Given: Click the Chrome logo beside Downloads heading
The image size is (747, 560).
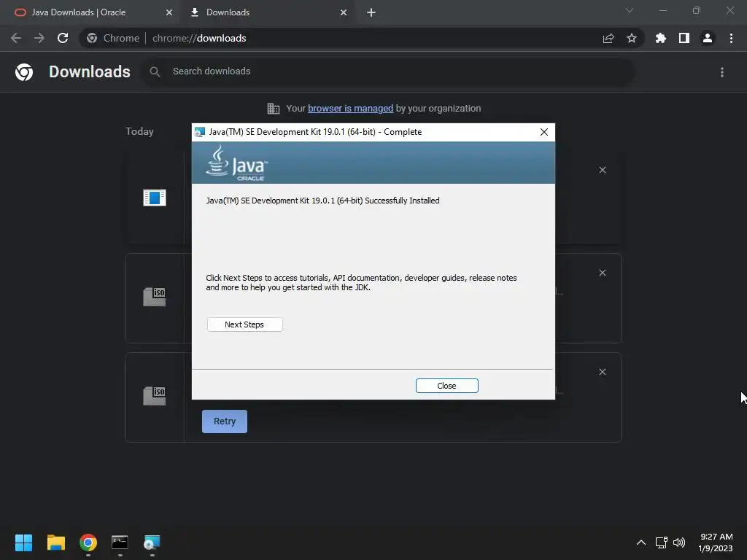Looking at the screenshot, I should point(24,72).
